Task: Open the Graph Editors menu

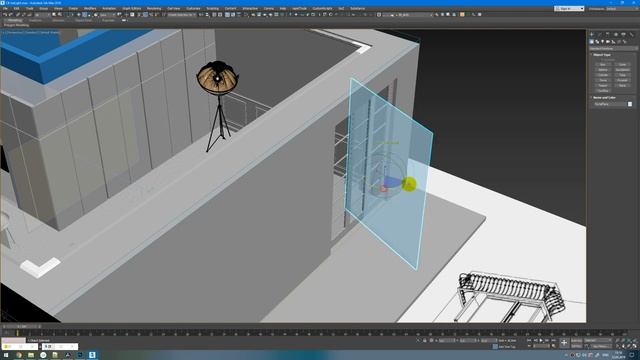Action: pyautogui.click(x=131, y=8)
